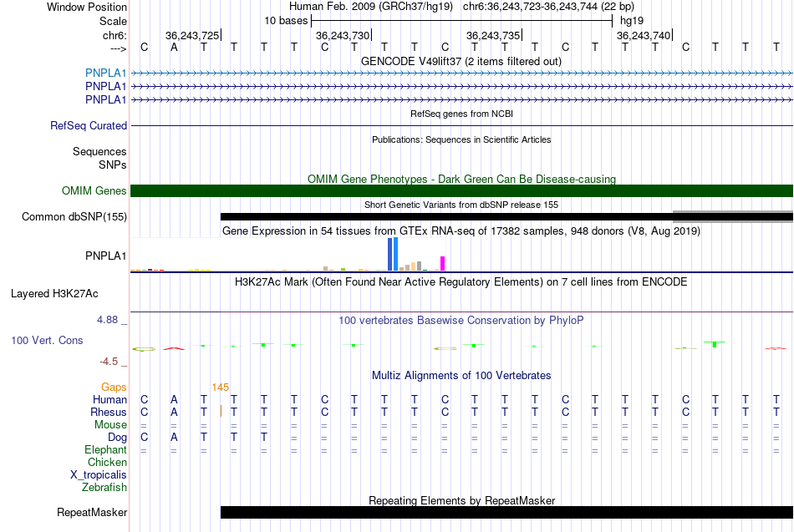This screenshot has width=794, height=532.
Task: Click position marker 36,243,735
Action: click(494, 35)
